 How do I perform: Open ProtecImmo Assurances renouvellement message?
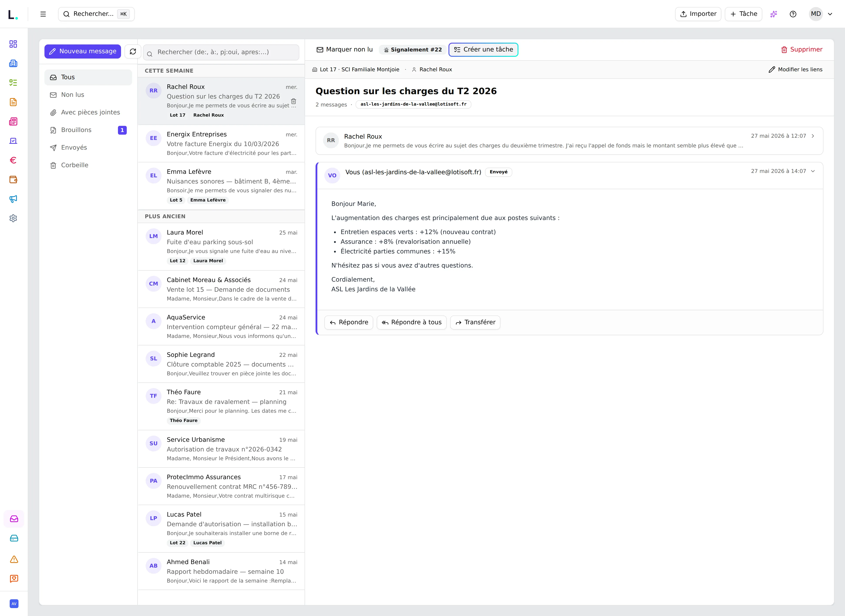(x=221, y=486)
